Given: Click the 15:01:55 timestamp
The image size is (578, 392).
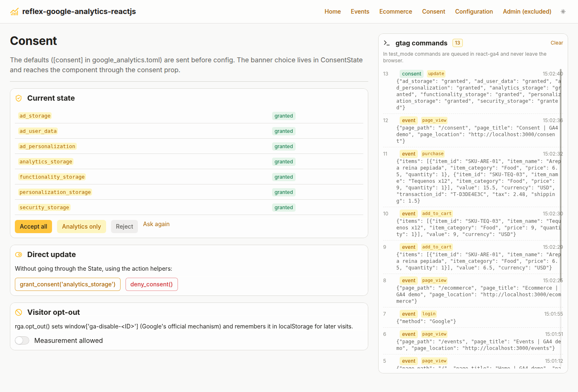Looking at the screenshot, I should tap(554, 314).
